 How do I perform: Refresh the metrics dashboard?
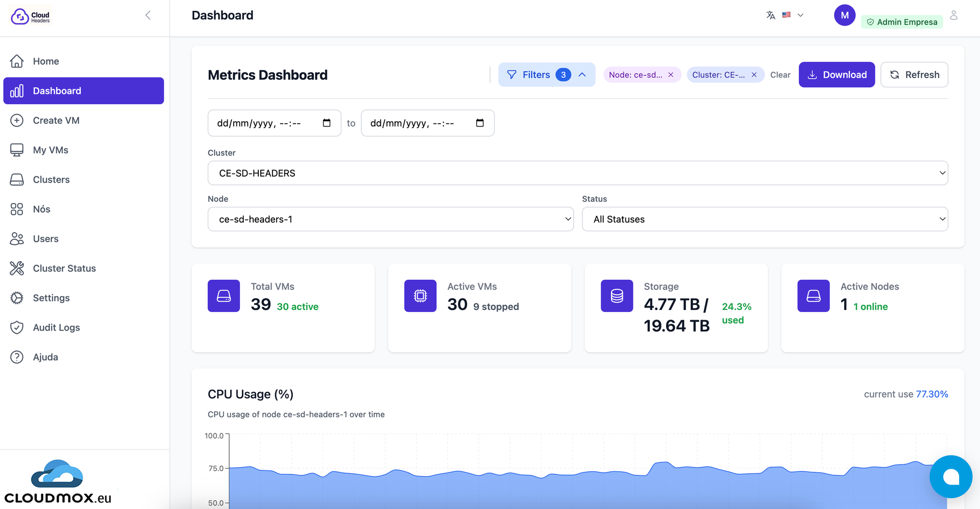(914, 75)
